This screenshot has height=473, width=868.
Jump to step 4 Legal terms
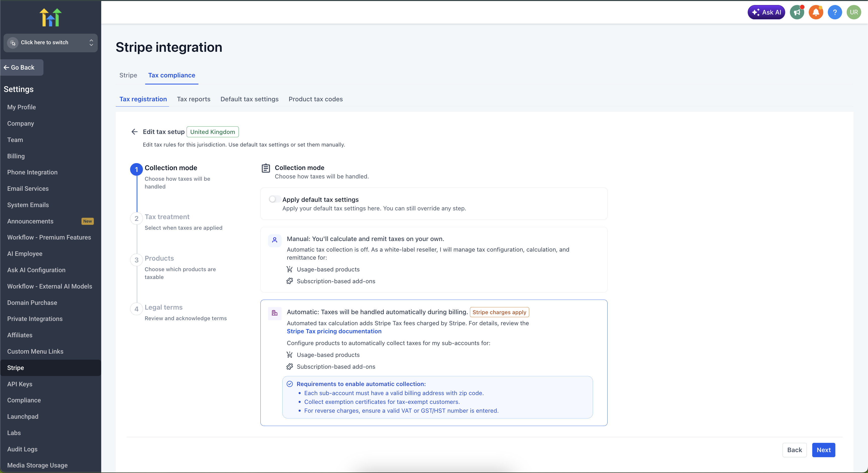coord(164,307)
